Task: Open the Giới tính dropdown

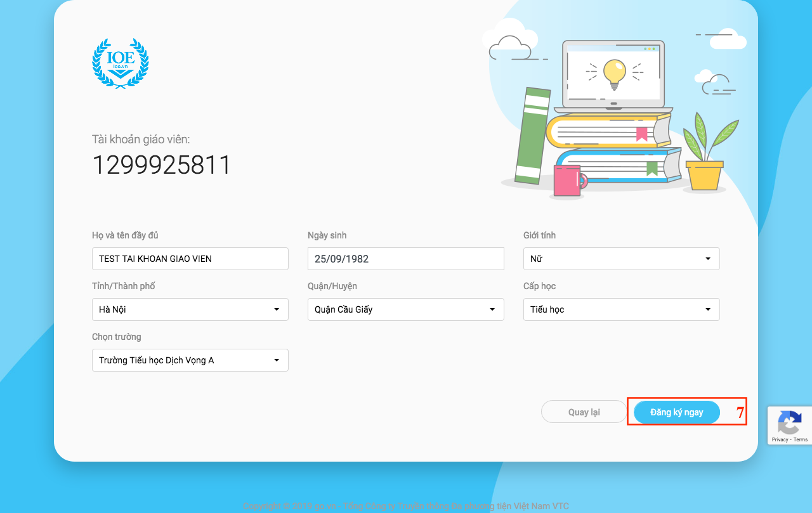Action: tap(621, 259)
